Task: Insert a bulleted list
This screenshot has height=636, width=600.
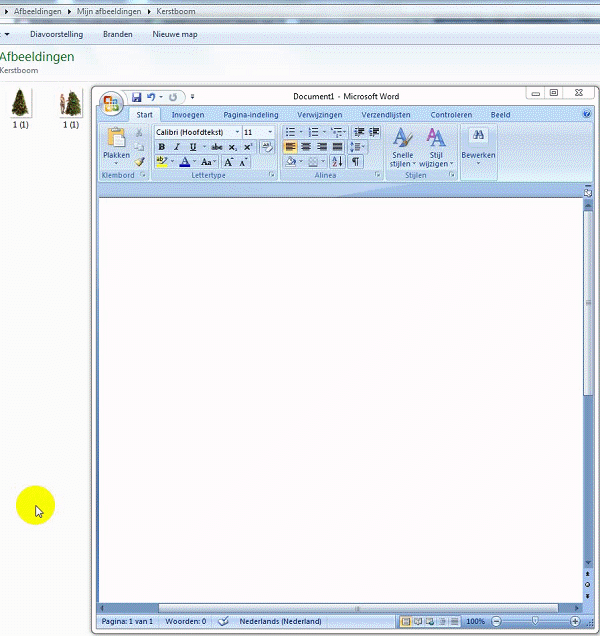Action: coord(290,132)
